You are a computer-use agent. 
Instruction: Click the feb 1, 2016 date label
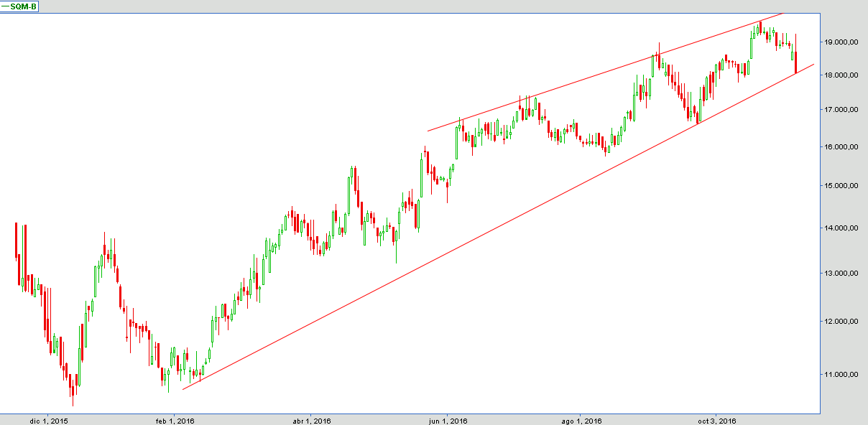176,420
